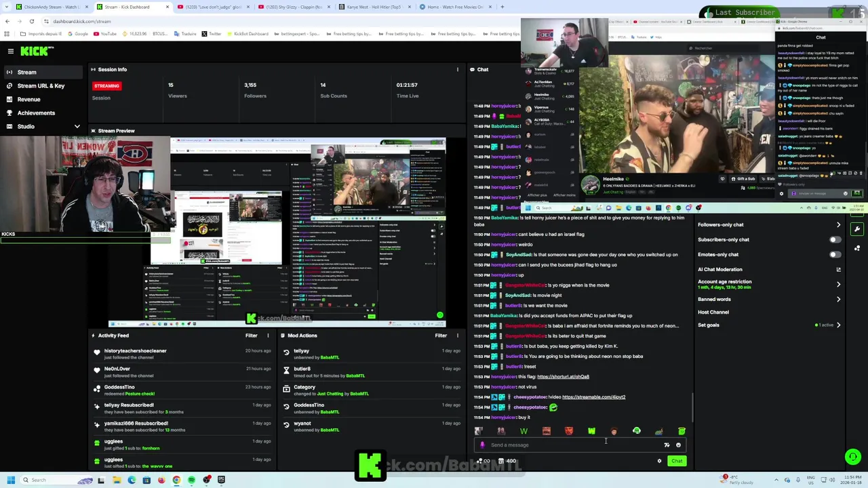
Task: Open the KickBot Dashboard bookmark
Action: [248, 34]
